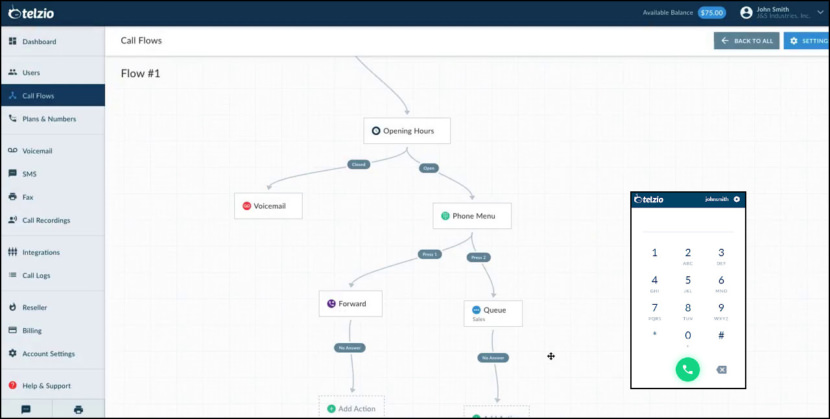Dial 8 TUV on the keypad

tap(688, 311)
